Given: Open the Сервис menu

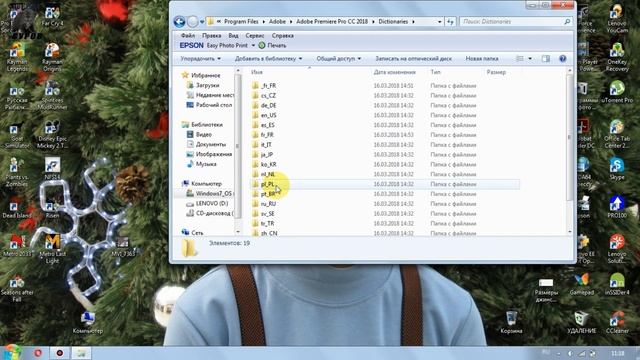Looking at the screenshot, I should [x=255, y=36].
